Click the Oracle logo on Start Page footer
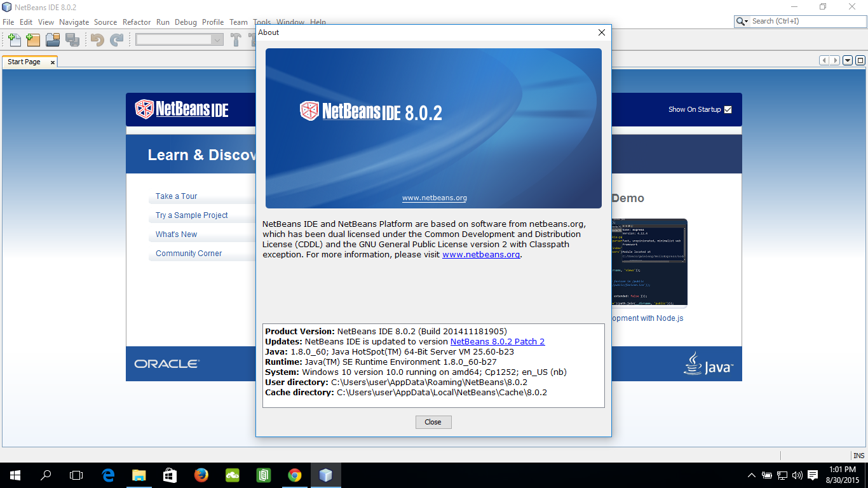Image resolution: width=868 pixels, height=488 pixels. pyautogui.click(x=166, y=364)
